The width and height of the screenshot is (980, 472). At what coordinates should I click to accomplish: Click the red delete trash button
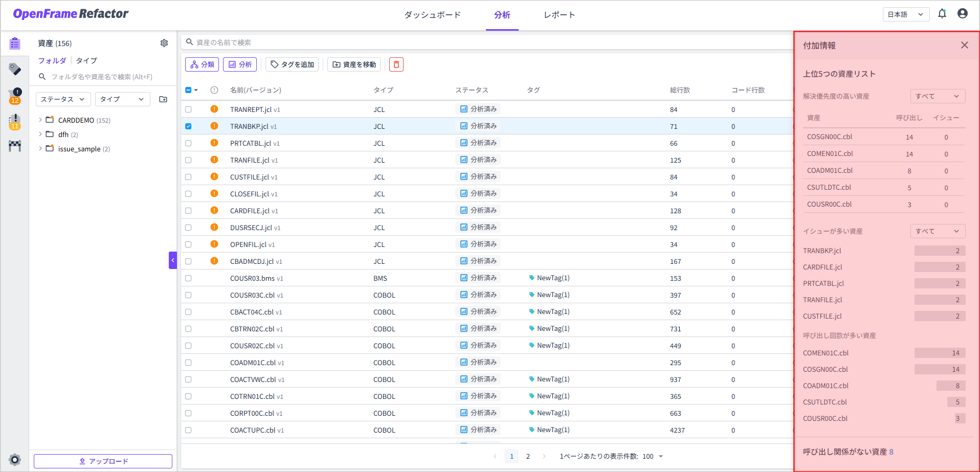point(396,64)
